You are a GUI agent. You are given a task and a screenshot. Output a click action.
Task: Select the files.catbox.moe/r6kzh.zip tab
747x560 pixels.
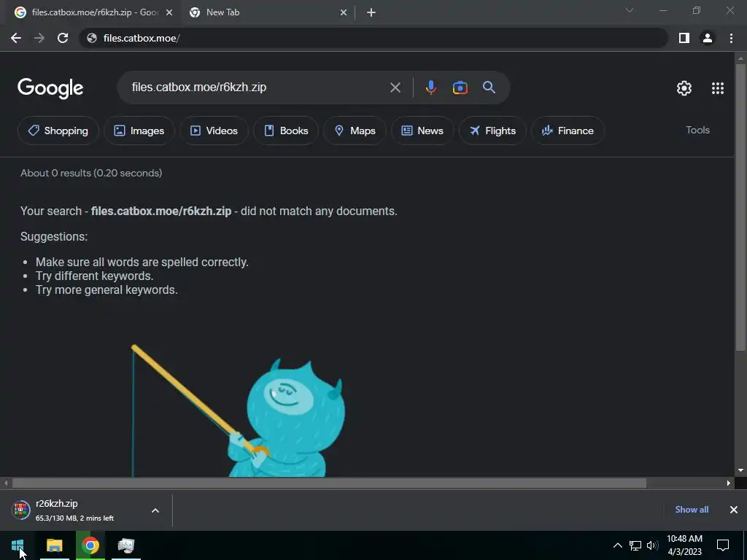[x=94, y=13]
